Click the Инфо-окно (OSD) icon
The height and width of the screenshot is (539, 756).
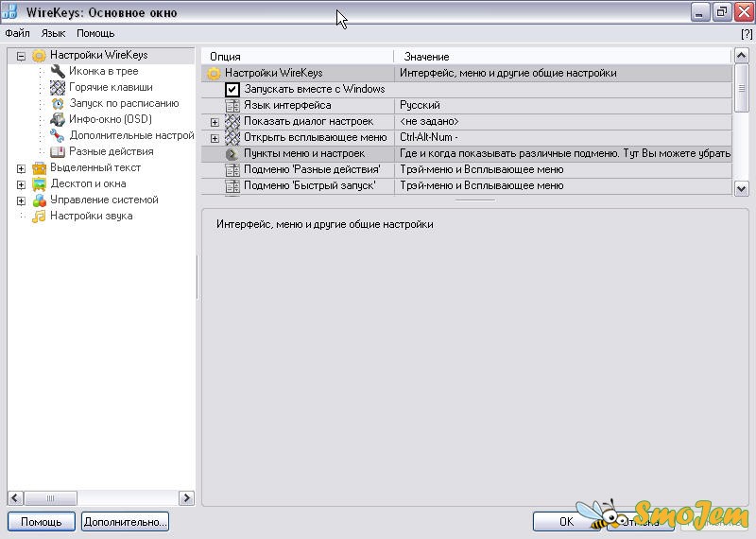[58, 119]
